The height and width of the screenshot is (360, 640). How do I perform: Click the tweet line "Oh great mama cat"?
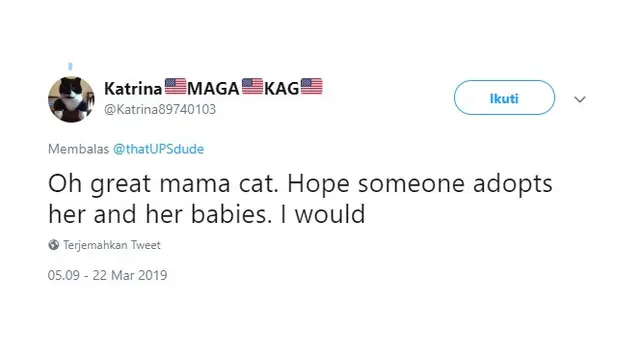click(163, 184)
